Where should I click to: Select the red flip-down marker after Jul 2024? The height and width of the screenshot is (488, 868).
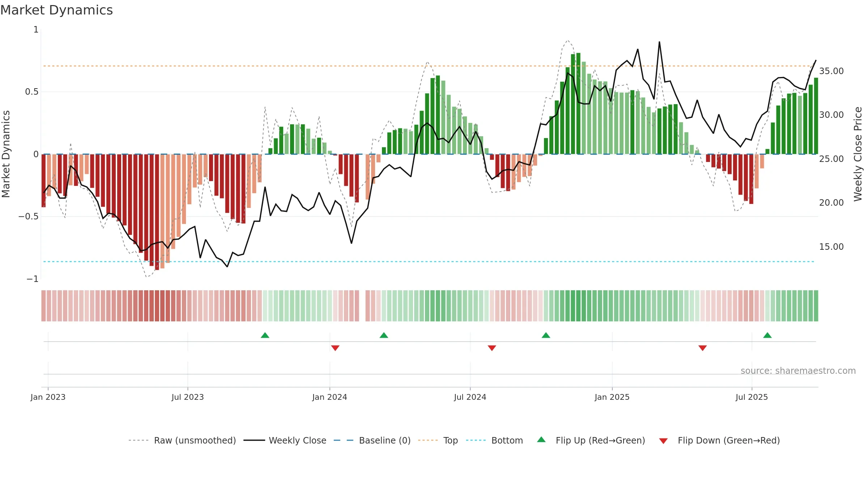(x=492, y=348)
